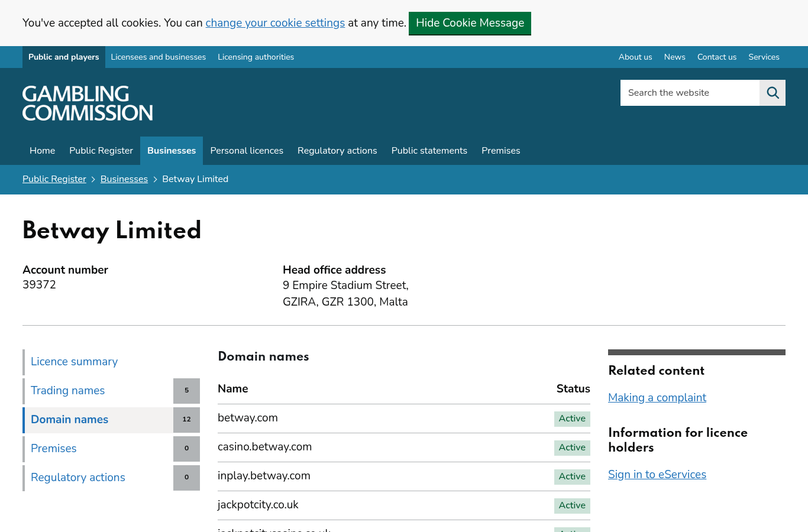Click the casino.betway.com domain row text
Viewport: 808px width, 532px height.
(264, 447)
